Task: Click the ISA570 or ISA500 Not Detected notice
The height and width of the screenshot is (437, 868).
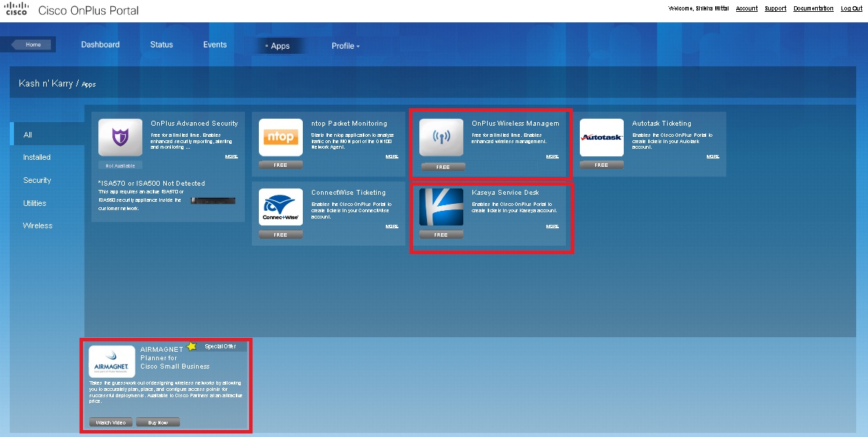Action: (152, 184)
